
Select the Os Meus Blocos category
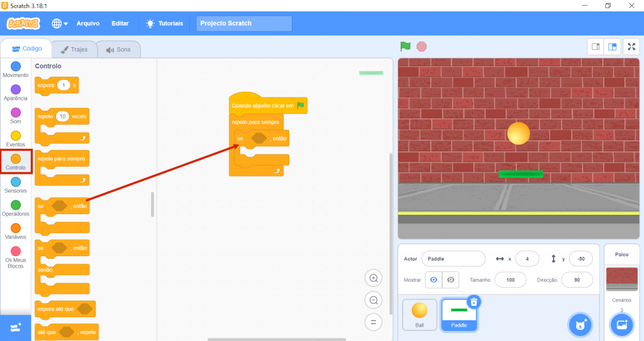point(16,257)
